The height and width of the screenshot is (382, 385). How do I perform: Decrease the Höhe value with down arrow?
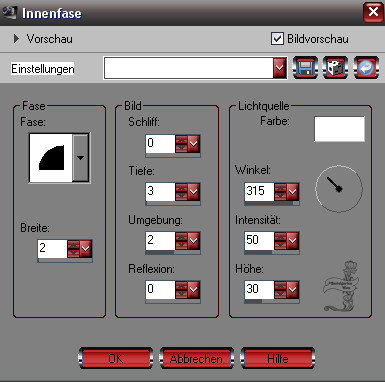pyautogui.click(x=280, y=293)
